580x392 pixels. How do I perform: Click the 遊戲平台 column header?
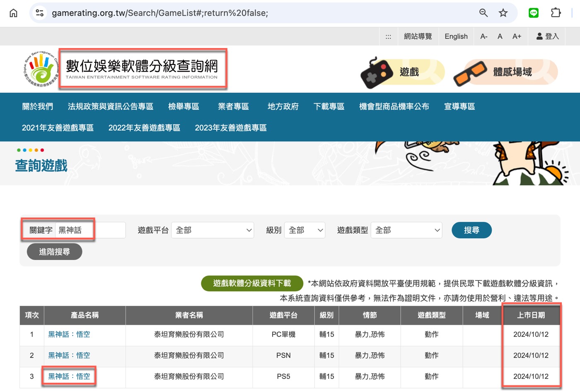pos(283,315)
